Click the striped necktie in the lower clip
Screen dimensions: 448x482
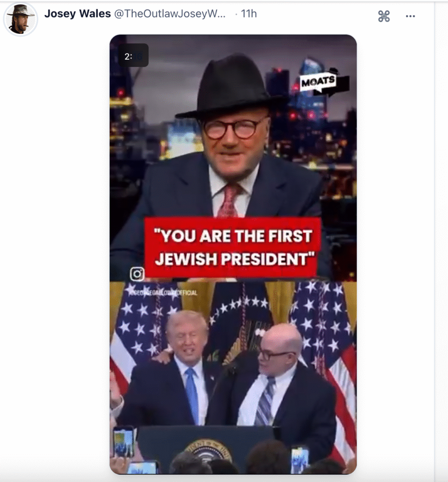(265, 399)
